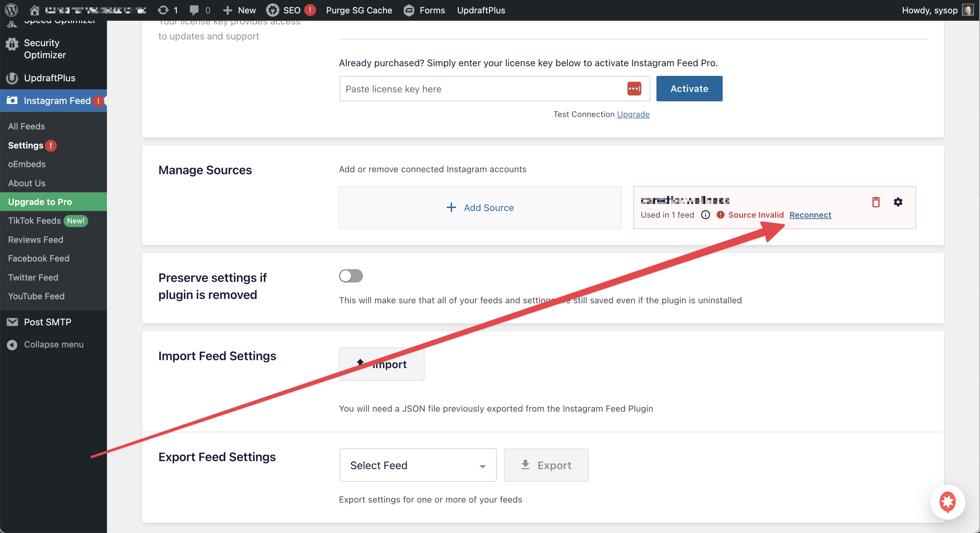
Task: Click the plus icon on Add Source
Action: (451, 208)
